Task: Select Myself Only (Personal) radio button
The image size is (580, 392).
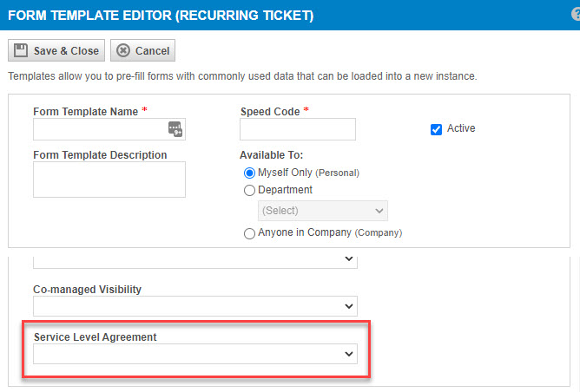Action: [x=249, y=173]
